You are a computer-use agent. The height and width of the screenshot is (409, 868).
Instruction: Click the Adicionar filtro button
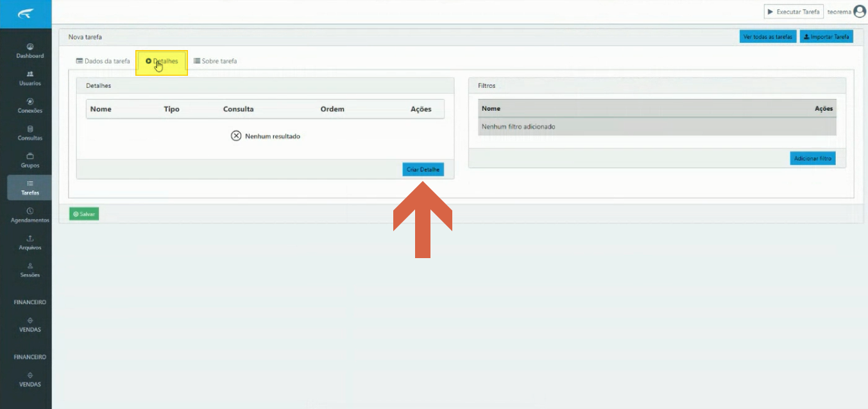[x=813, y=158]
